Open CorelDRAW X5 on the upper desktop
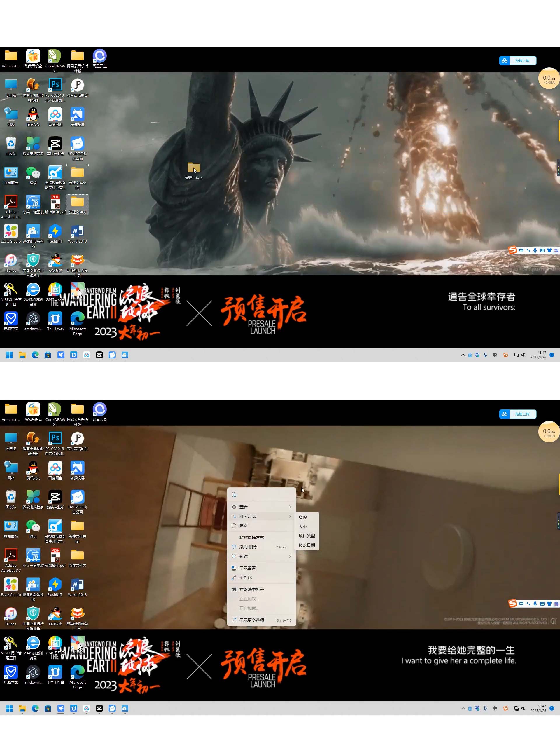560x748 pixels. [55, 61]
